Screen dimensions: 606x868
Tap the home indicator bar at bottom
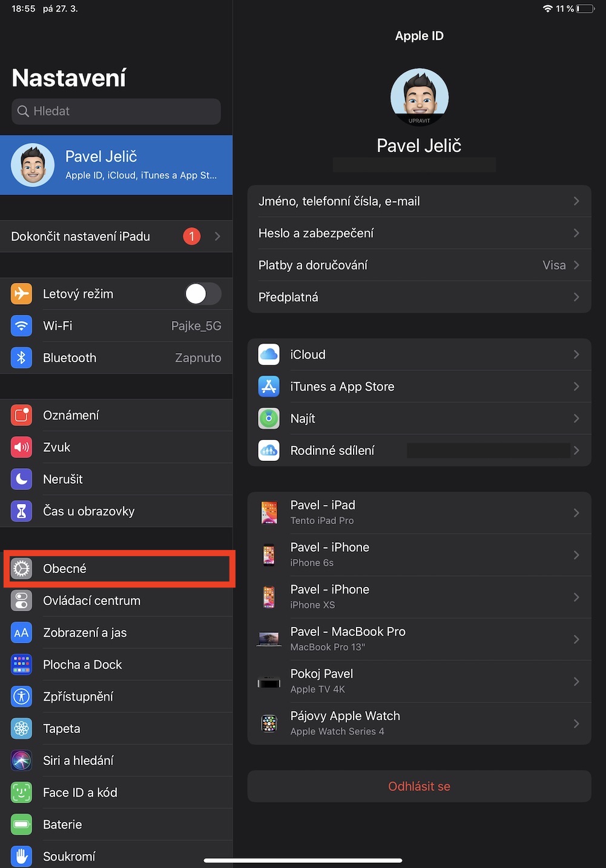coord(303,860)
